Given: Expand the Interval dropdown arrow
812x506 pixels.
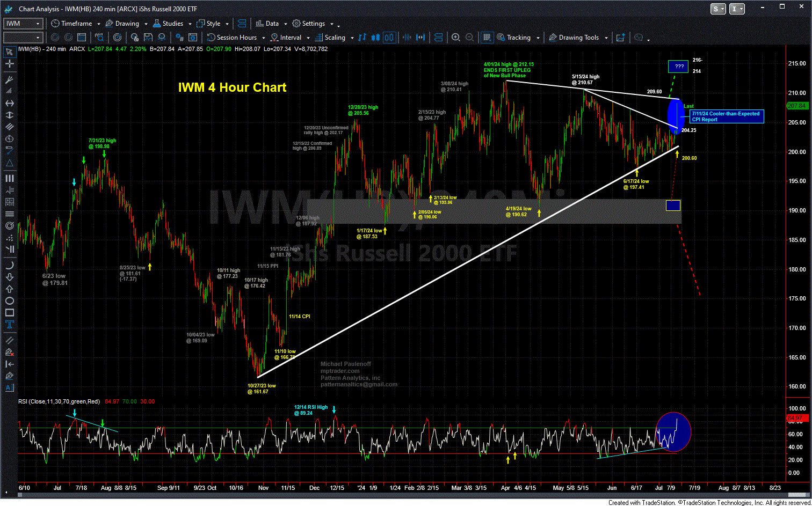Looking at the screenshot, I should tap(308, 38).
